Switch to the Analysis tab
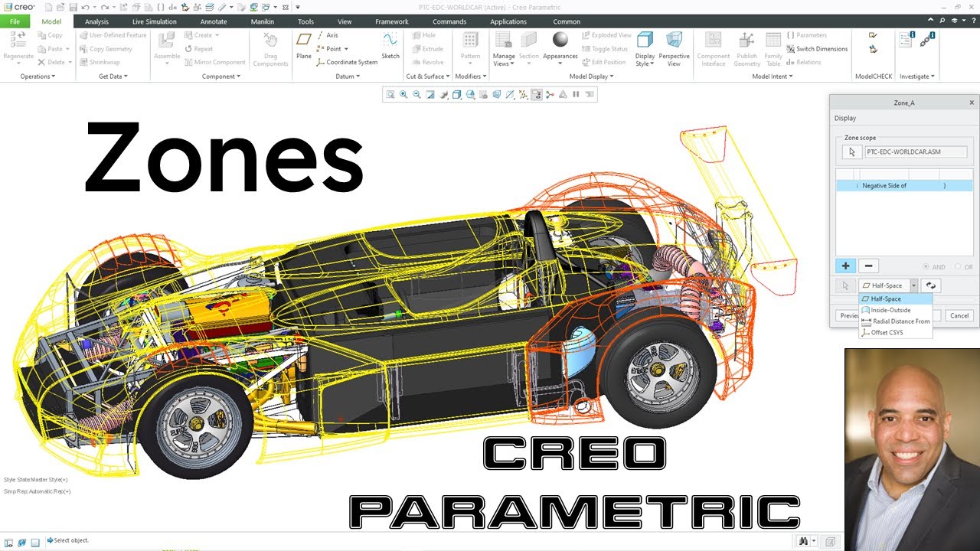This screenshot has width=980, height=551. (96, 21)
